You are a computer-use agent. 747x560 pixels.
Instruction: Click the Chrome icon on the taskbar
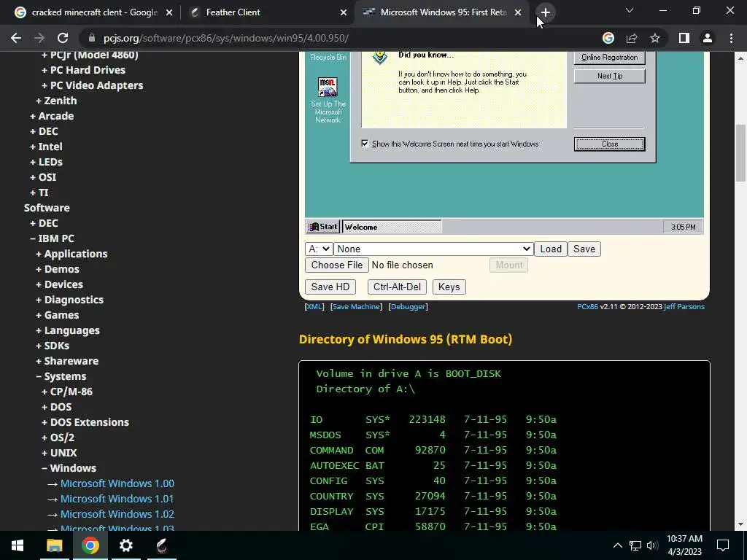(x=90, y=545)
